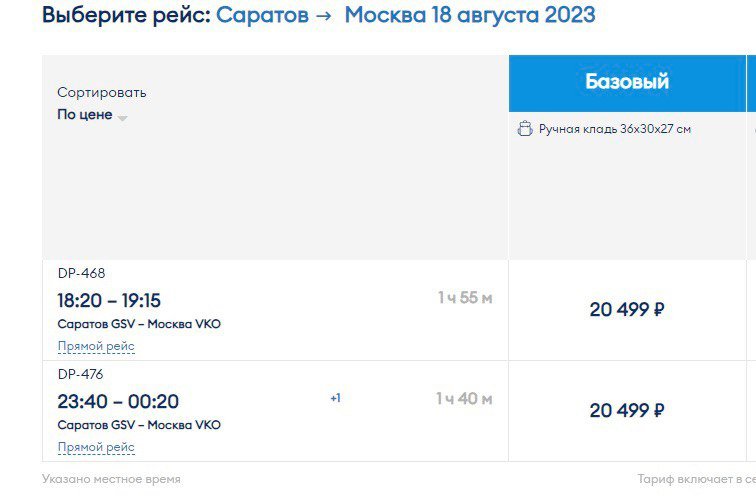756x497 pixels.
Task: Select the 'Базовый' tariff header
Action: (x=627, y=83)
